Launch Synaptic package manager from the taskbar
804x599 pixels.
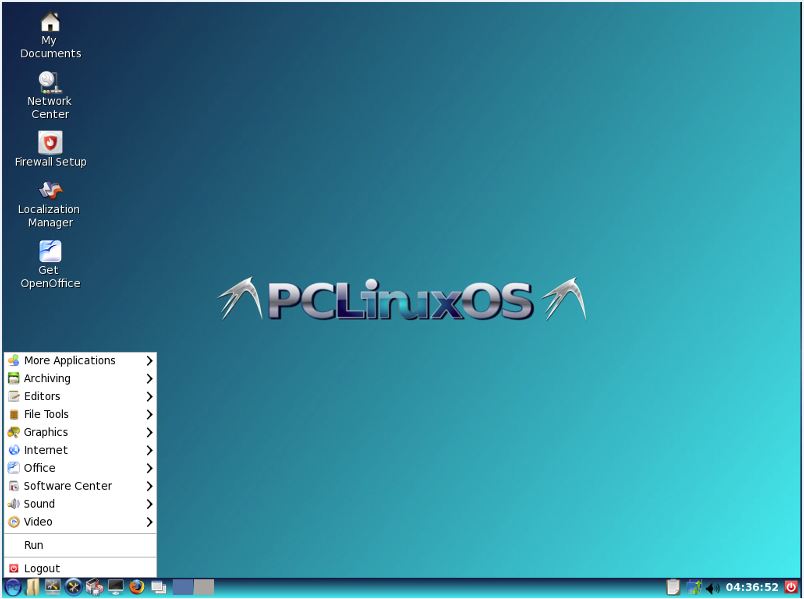[x=96, y=587]
